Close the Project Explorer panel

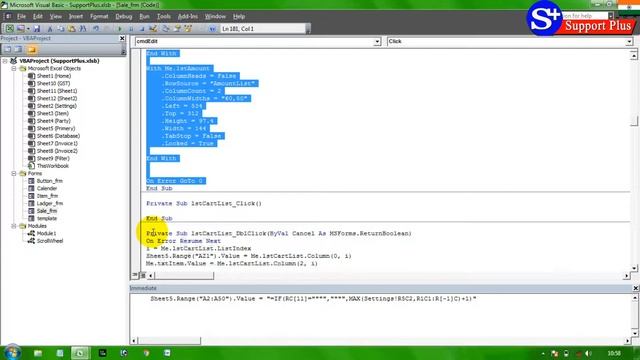tap(122, 38)
